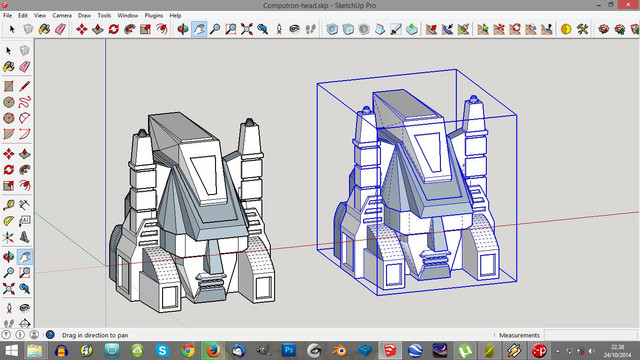Screen dimensions: 640x360
Task: Activate Push/Pull in the horizontal toolbar
Action: coord(98,29)
